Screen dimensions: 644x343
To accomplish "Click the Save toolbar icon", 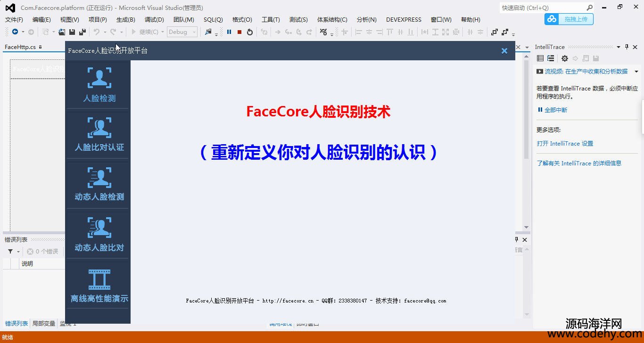I will click(x=72, y=32).
